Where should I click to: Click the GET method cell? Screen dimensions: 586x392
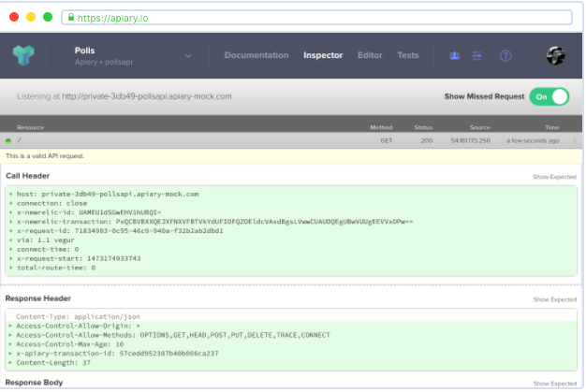coord(387,140)
